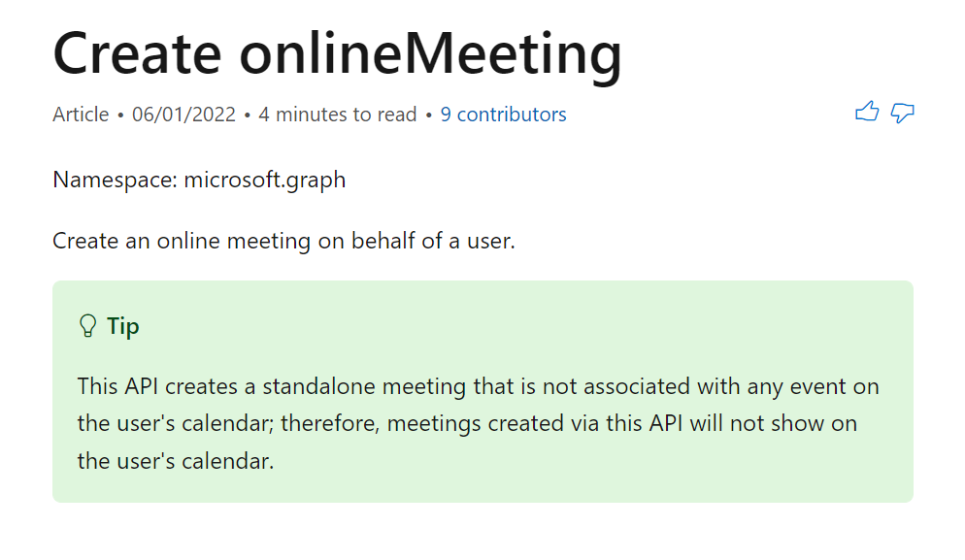The image size is (965, 560).
Task: Give positive feedback using the like icon
Action: point(867,114)
